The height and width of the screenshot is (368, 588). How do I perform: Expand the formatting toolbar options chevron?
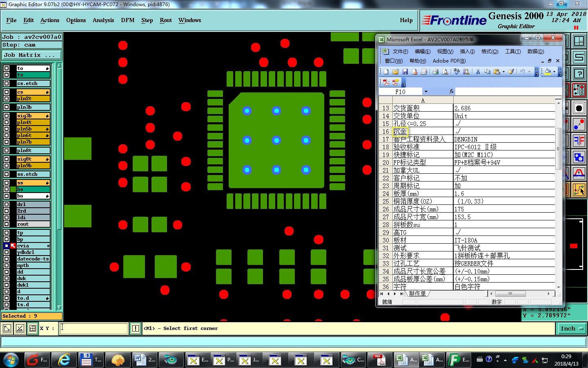560,72
